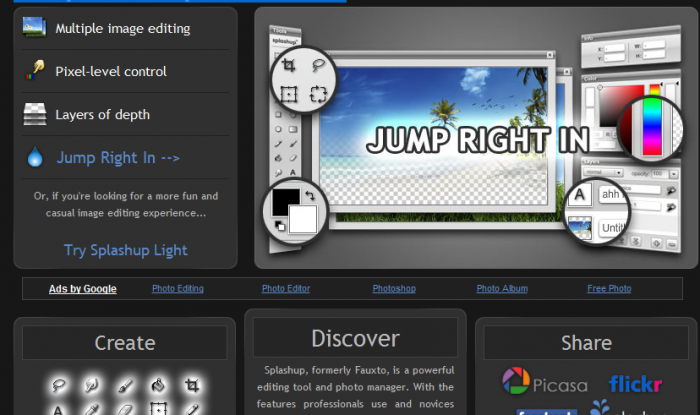This screenshot has width=700, height=415.
Task: Click the rainbow hue slider in banner
Action: click(652, 126)
